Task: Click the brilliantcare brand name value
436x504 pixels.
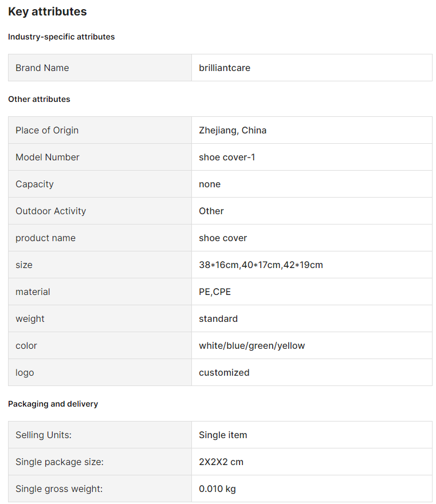Action: click(225, 68)
